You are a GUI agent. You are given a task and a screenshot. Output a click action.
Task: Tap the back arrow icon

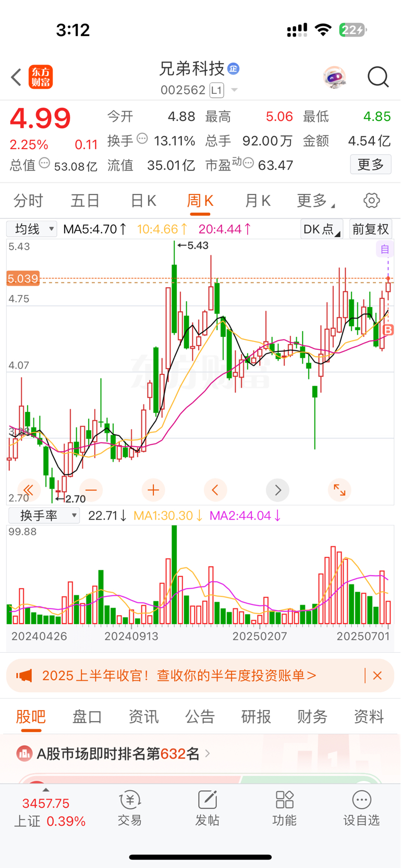[16, 77]
